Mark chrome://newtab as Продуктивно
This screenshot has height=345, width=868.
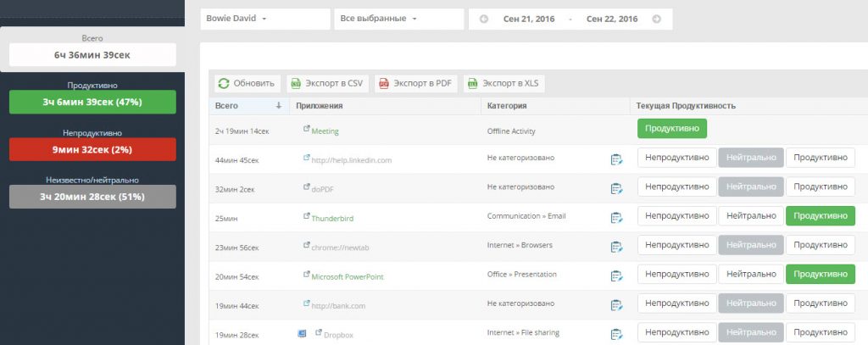[821, 245]
